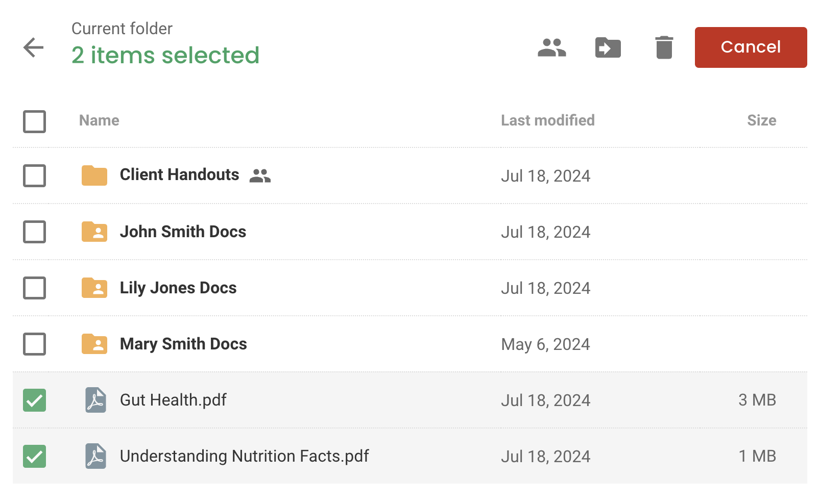This screenshot has width=819, height=504.
Task: Toggle the select-all checkbox in header
Action: 34,121
